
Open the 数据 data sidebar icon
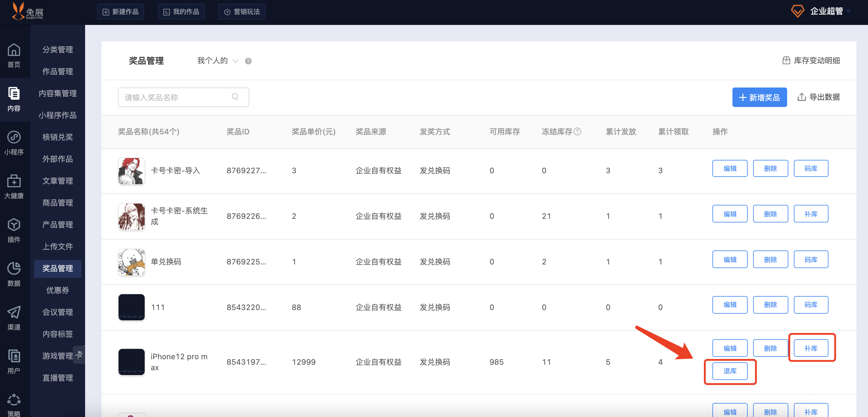pyautogui.click(x=14, y=274)
